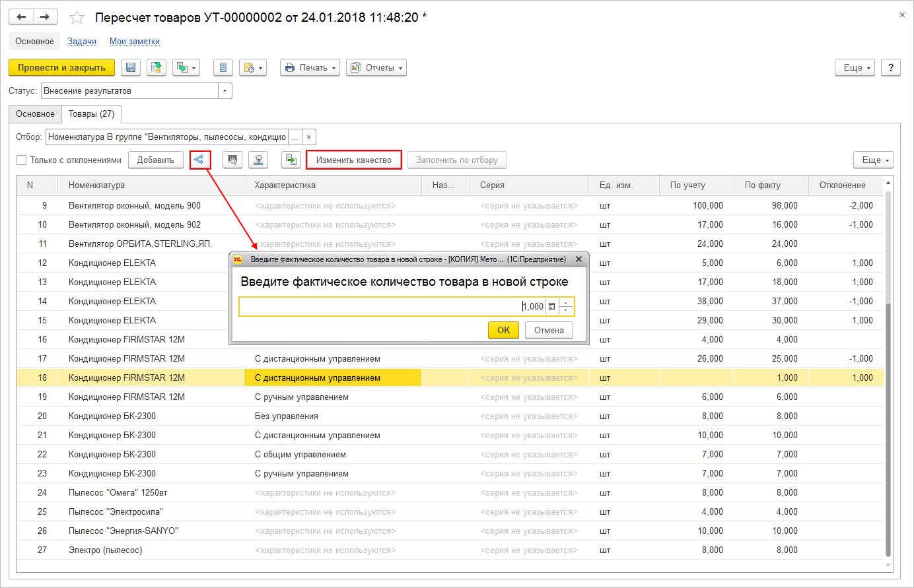This screenshot has width=914, height=588.
Task: Click the Отбор filter text field
Action: [x=167, y=137]
